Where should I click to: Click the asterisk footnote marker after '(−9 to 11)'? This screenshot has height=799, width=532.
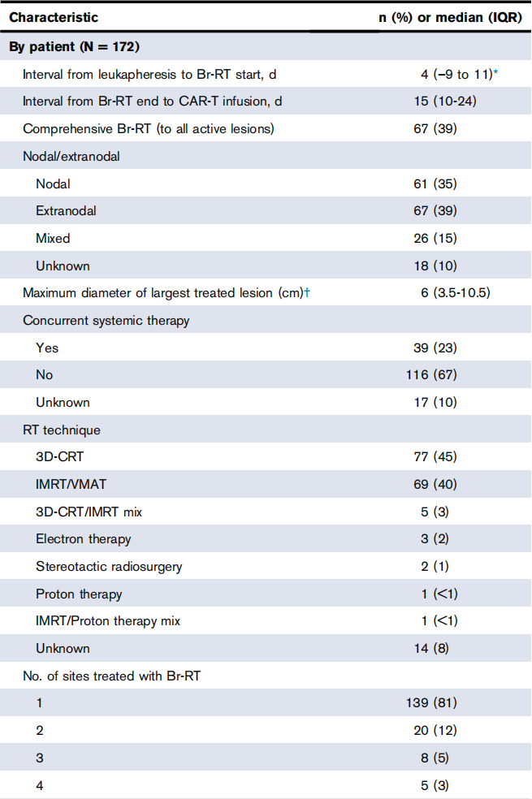(x=495, y=72)
